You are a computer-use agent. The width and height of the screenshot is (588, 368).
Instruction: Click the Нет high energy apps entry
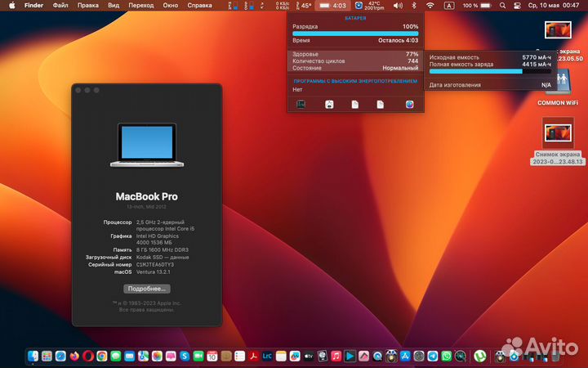pos(297,89)
